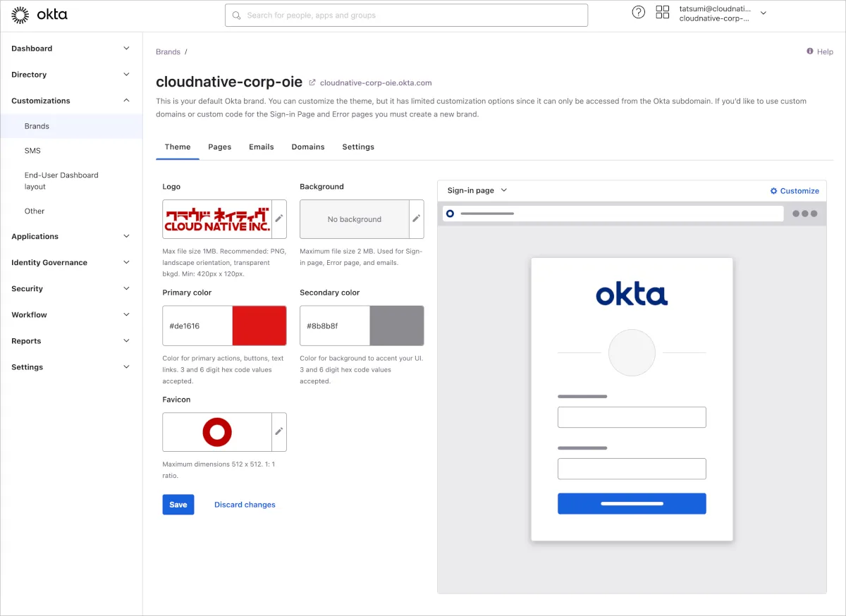846x616 pixels.
Task: Click the external link icon beside brand name
Action: click(x=312, y=82)
